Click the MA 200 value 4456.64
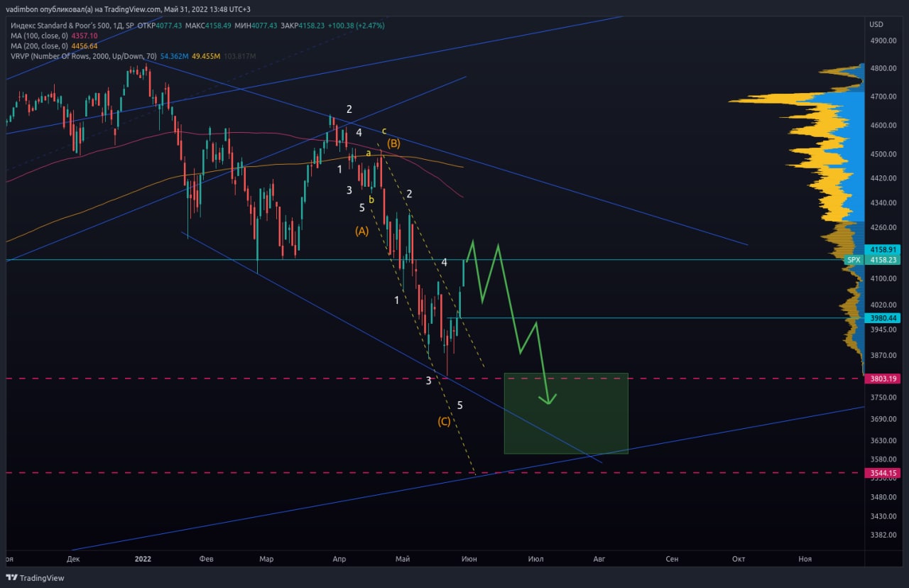The image size is (909, 588). coord(85,45)
